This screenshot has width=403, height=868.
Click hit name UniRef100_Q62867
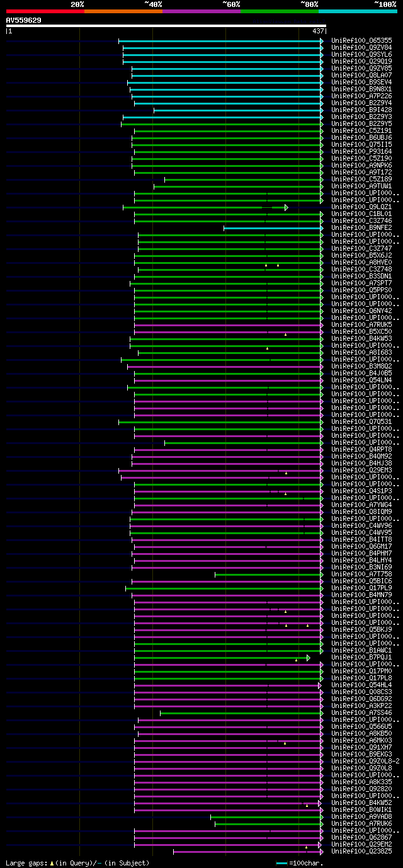click(361, 838)
